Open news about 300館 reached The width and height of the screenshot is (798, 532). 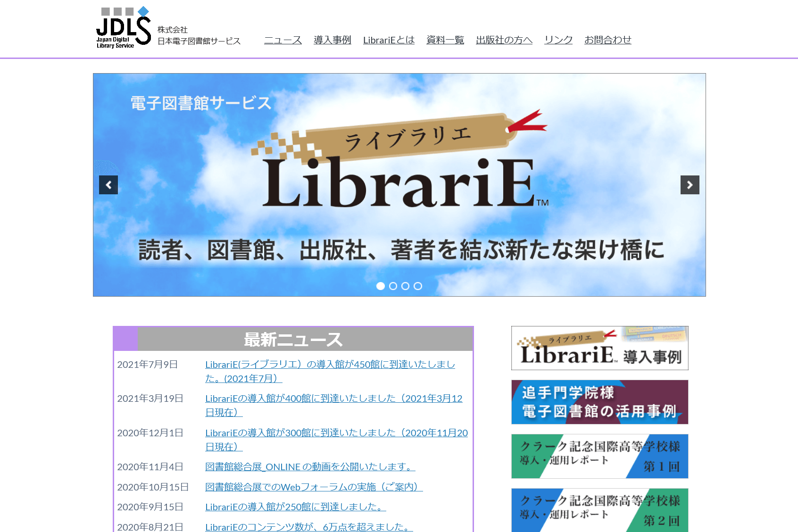[x=337, y=440]
